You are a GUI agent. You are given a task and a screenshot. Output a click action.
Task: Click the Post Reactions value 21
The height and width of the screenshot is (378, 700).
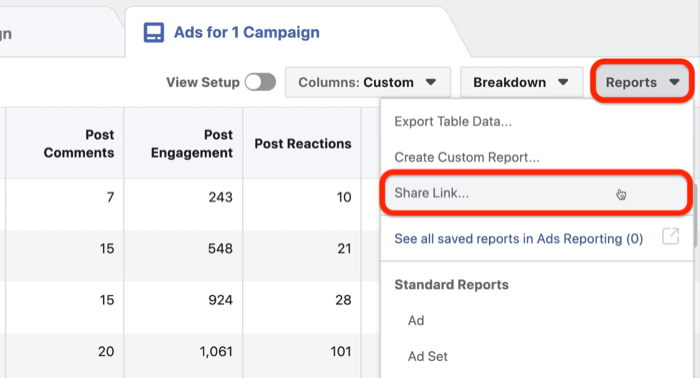click(344, 249)
